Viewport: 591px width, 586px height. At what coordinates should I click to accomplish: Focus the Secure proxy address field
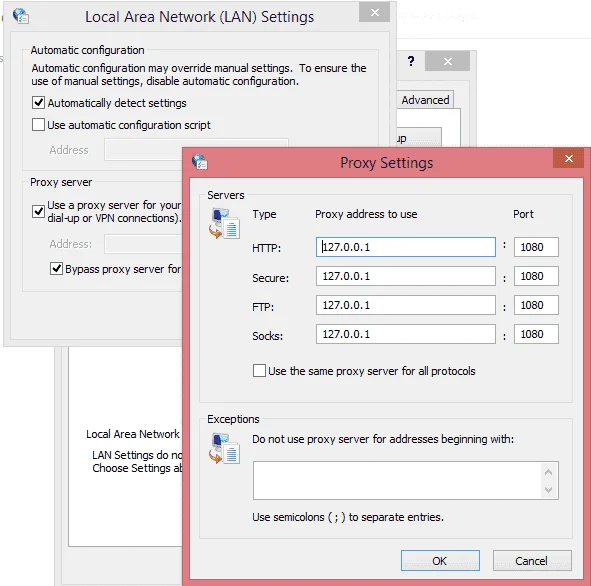pyautogui.click(x=406, y=276)
